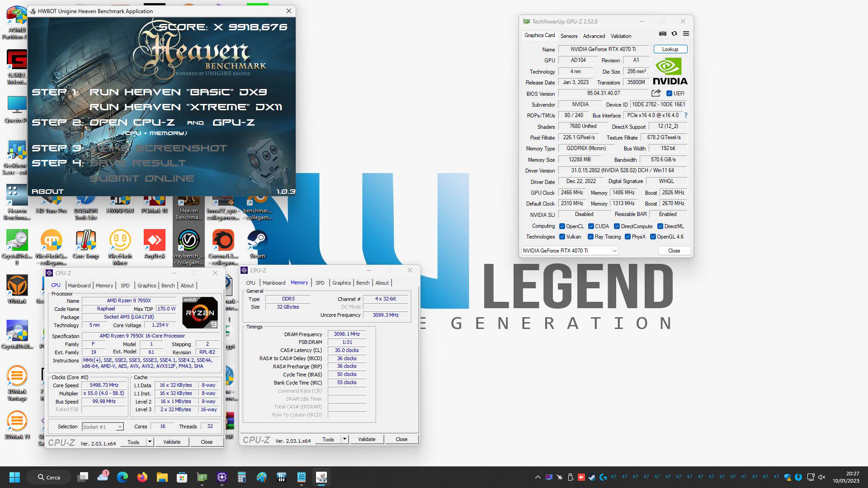868x488 pixels.
Task: Open the Steam desktop shortcut
Action: tap(257, 244)
